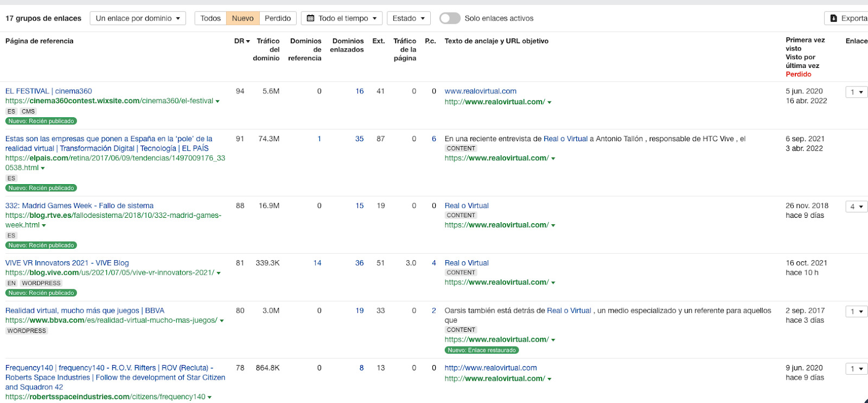
Task: Open the 'Un enlace por dominio' dropdown
Action: pyautogui.click(x=138, y=18)
